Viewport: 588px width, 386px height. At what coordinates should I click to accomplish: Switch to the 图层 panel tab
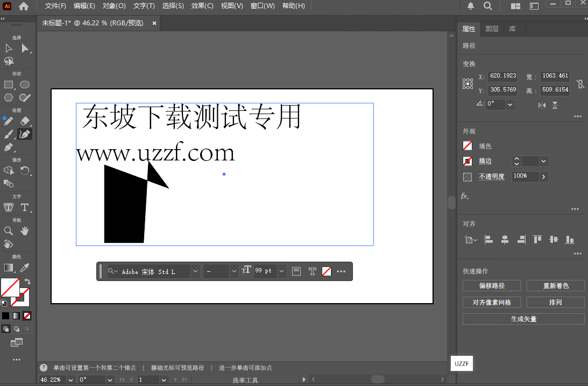(x=492, y=29)
